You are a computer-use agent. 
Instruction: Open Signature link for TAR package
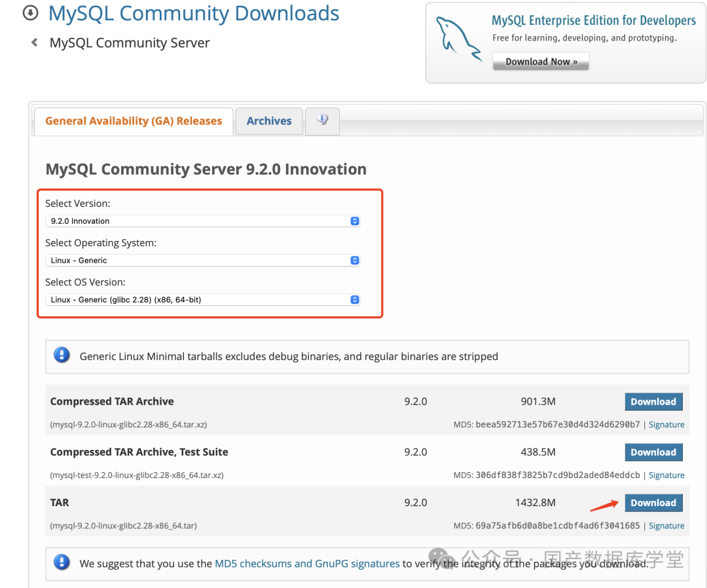666,525
